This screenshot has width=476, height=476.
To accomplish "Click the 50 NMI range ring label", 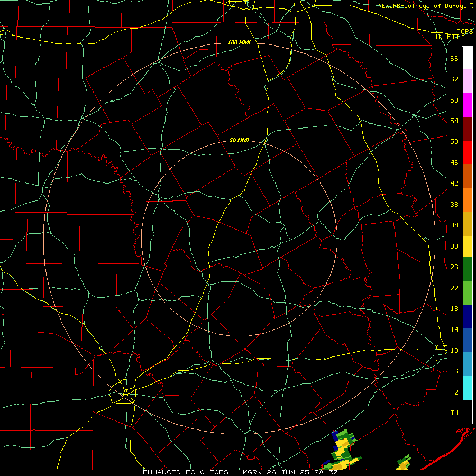I will (239, 140).
